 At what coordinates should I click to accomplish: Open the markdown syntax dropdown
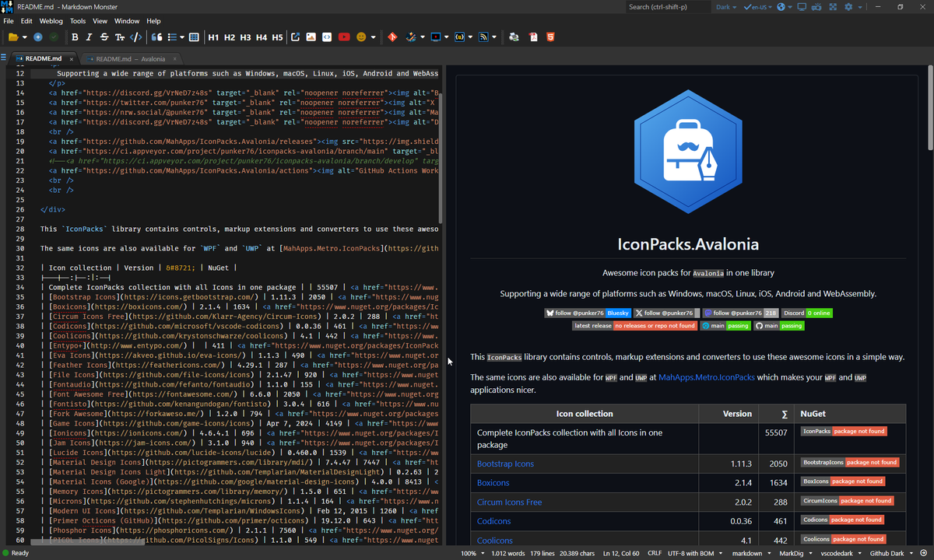point(751,554)
